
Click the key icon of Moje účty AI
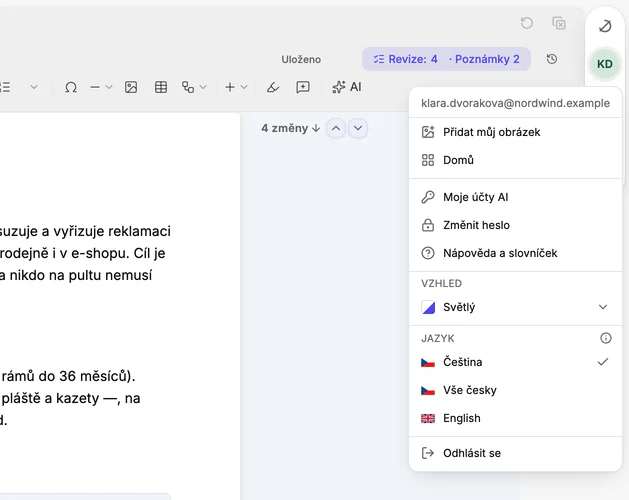428,197
